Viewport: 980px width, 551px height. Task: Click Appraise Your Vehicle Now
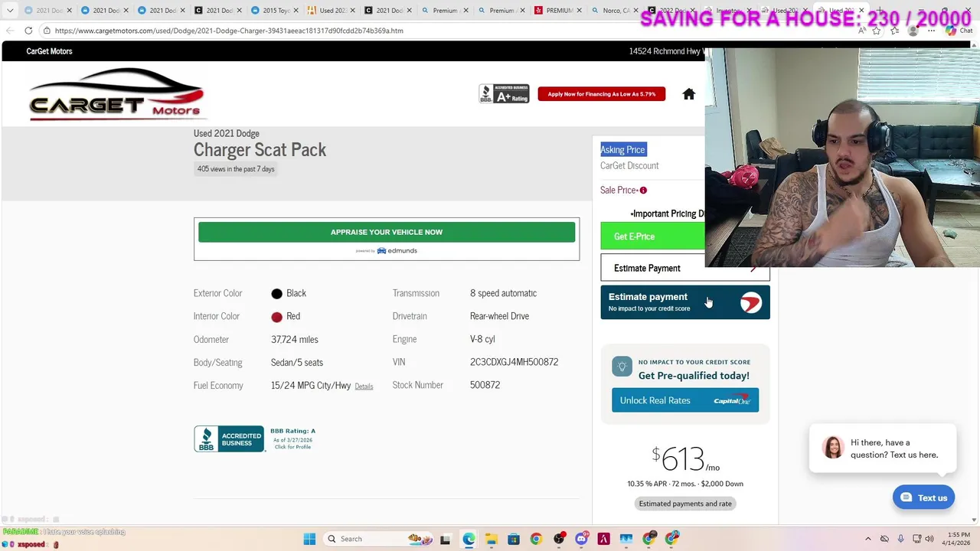[x=387, y=232]
